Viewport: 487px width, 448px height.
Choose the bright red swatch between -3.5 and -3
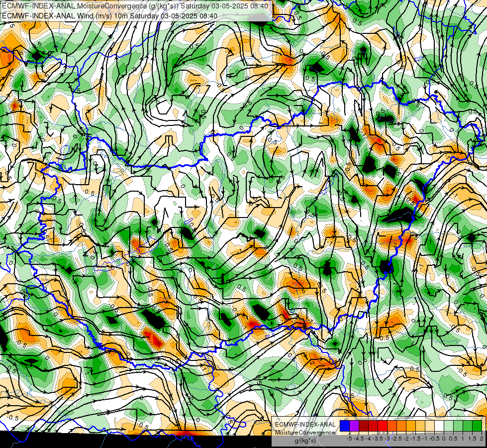coord(383,426)
